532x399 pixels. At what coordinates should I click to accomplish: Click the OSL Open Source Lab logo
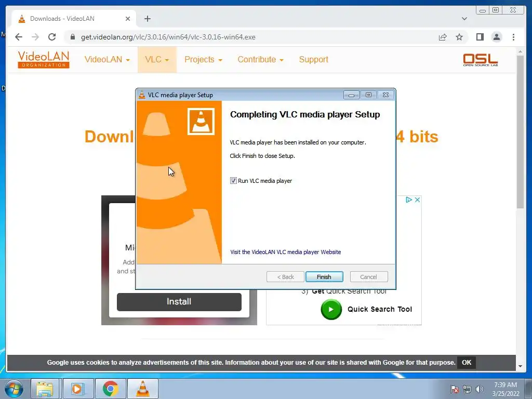tap(481, 60)
